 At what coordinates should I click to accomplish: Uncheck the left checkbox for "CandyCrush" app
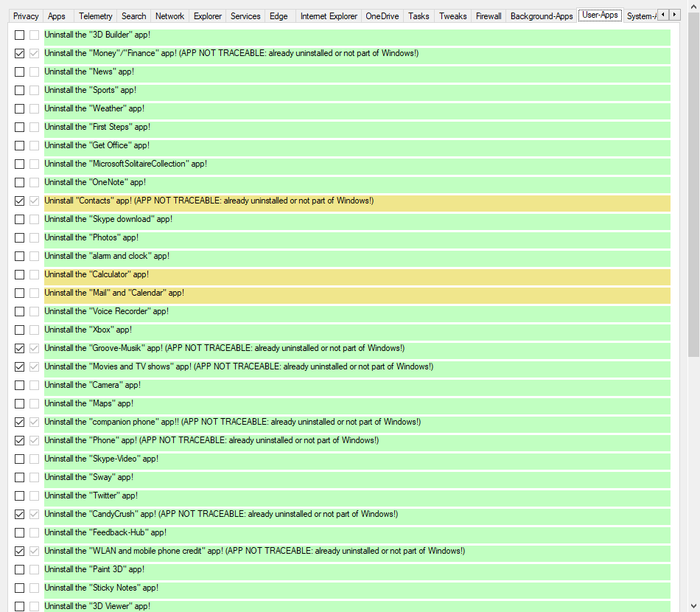(20, 514)
